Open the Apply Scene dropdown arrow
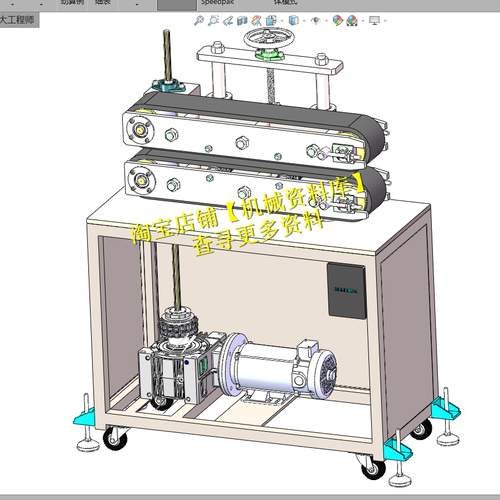This screenshot has height=500, width=500. (363, 21)
